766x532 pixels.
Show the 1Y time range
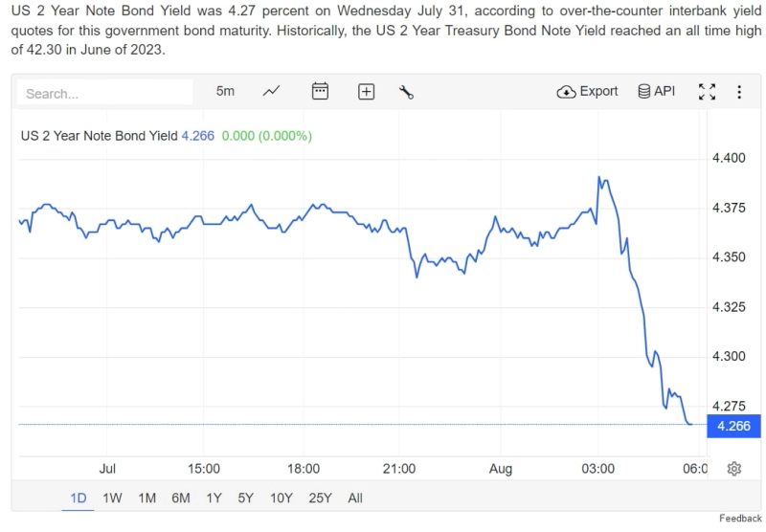pyautogui.click(x=214, y=498)
